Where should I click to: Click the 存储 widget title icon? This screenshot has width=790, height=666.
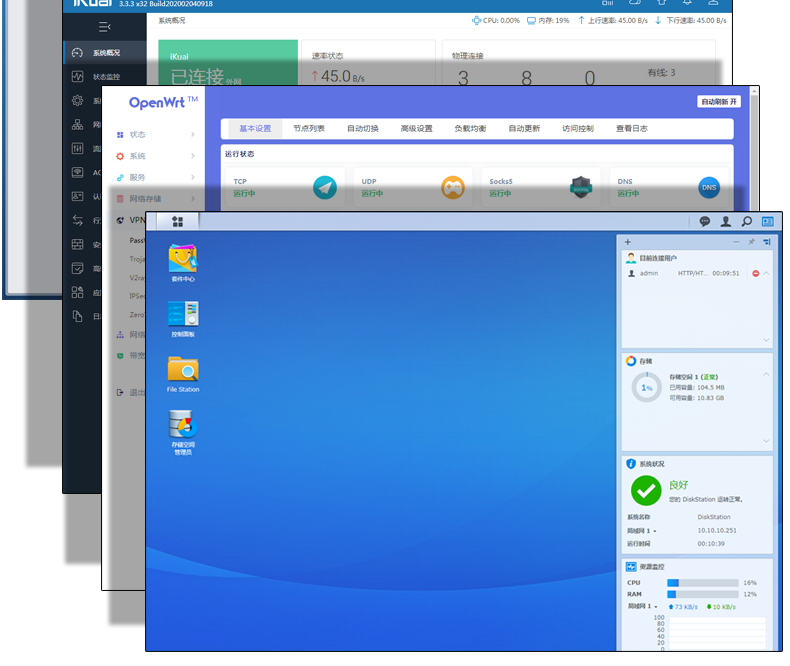(631, 361)
